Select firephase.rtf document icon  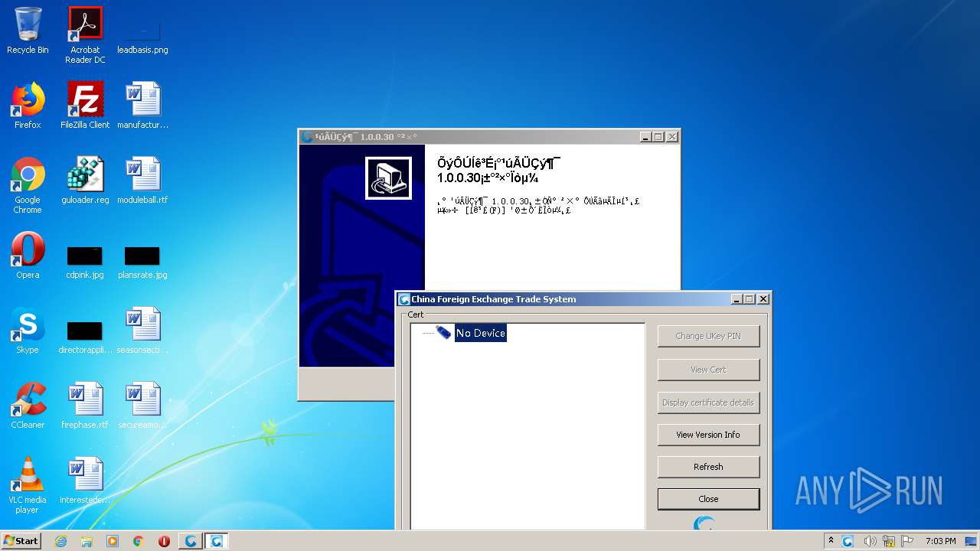[x=85, y=406]
